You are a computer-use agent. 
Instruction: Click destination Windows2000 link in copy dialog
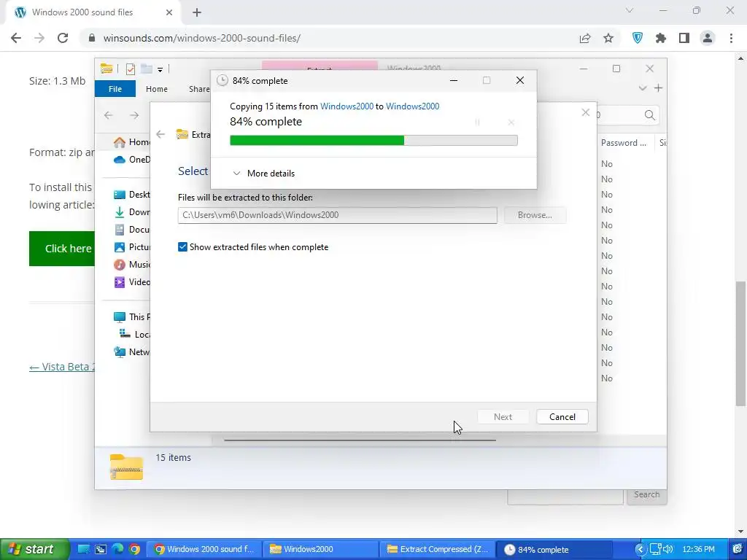click(413, 106)
